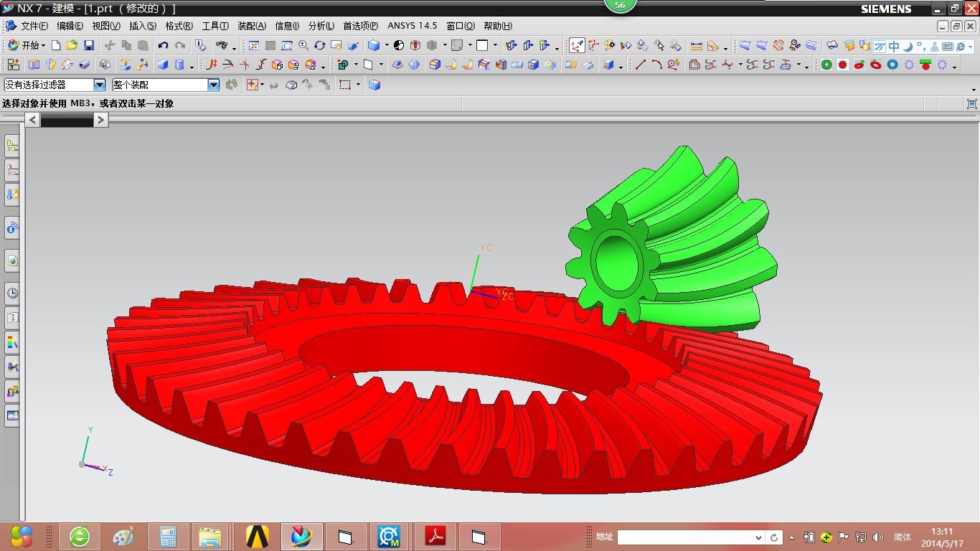Click the New file icon
This screenshot has height=551, width=980.
coord(56,45)
